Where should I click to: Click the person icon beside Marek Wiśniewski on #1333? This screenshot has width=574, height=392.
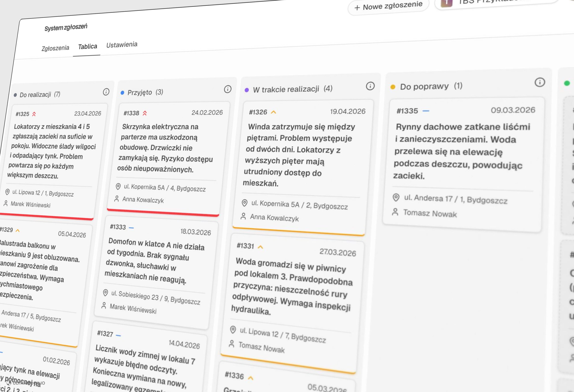click(104, 306)
